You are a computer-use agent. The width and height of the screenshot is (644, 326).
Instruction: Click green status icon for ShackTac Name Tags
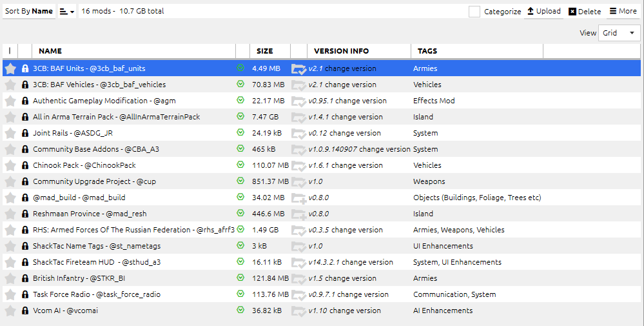pos(240,245)
